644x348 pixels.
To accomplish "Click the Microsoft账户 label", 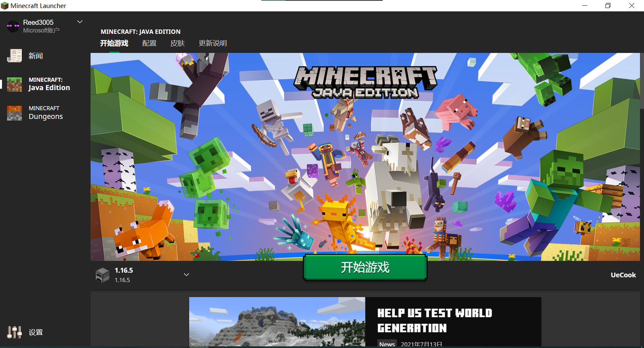I will coord(41,30).
